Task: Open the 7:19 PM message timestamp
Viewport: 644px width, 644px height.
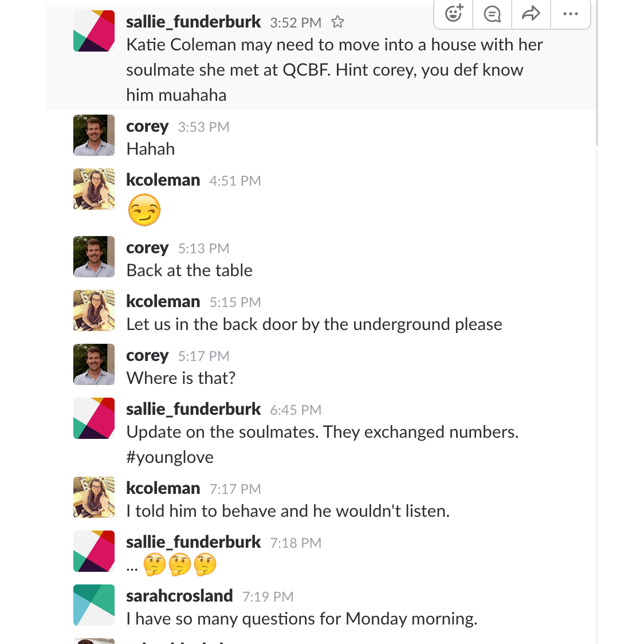Action: pos(268,597)
